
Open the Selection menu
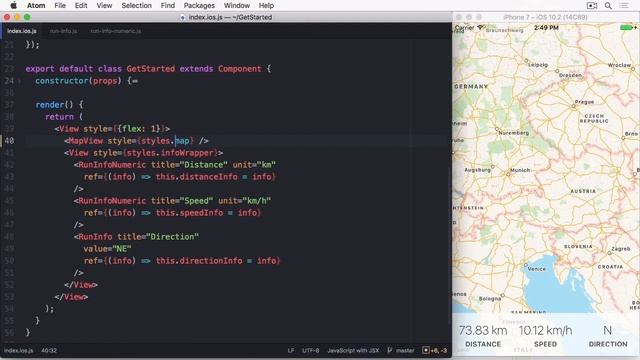coord(136,5)
